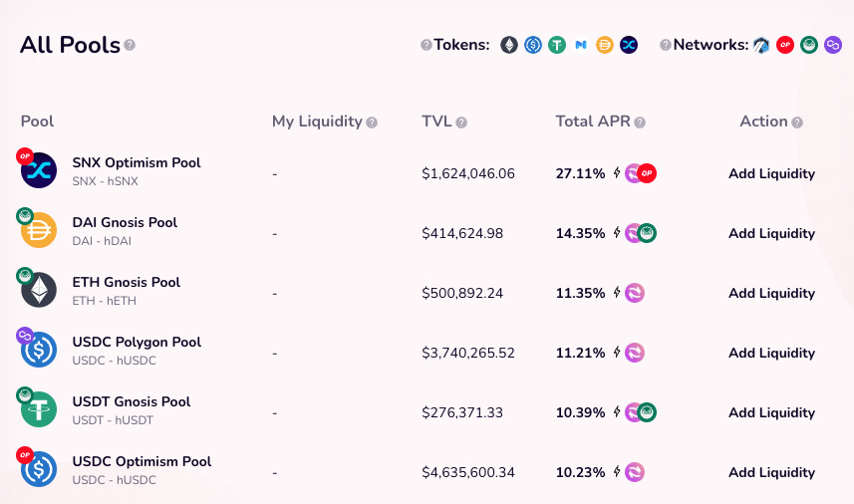
Task: Open the DAI Gnosis Pool row
Action: (x=427, y=233)
